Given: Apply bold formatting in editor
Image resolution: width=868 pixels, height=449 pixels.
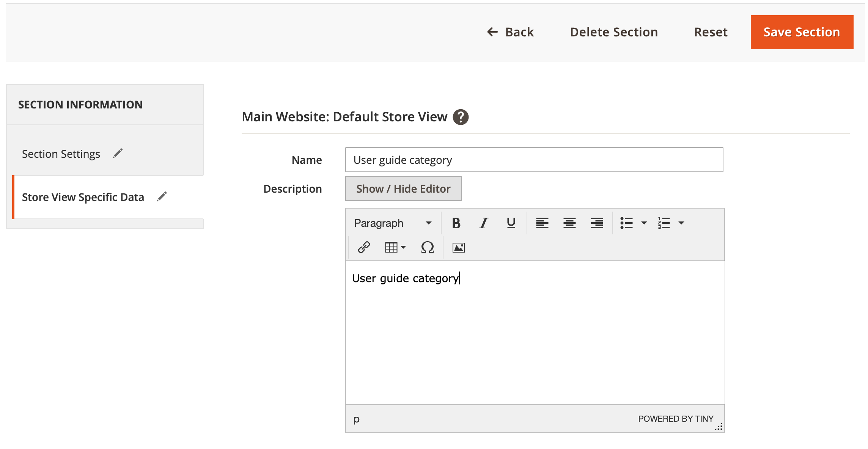Looking at the screenshot, I should tap(456, 223).
